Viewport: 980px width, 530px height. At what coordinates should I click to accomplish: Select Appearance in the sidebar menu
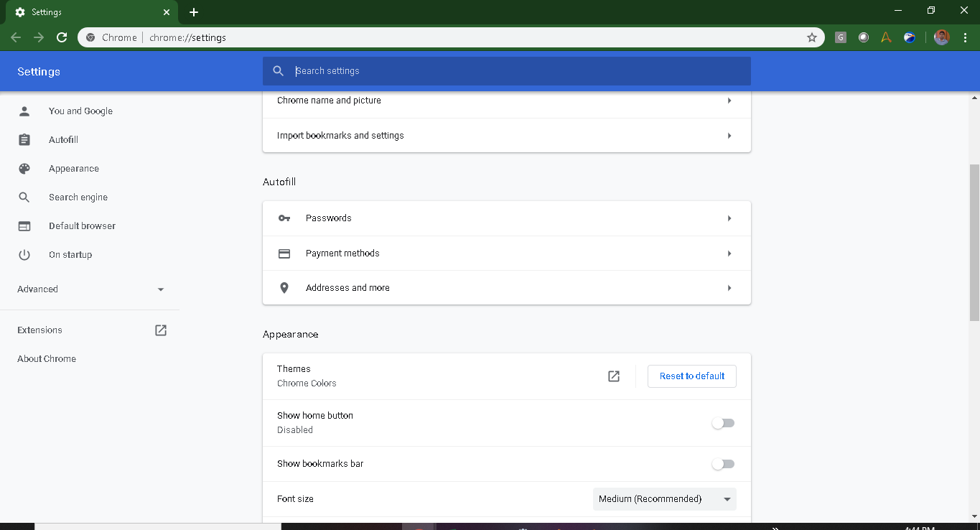click(74, 169)
